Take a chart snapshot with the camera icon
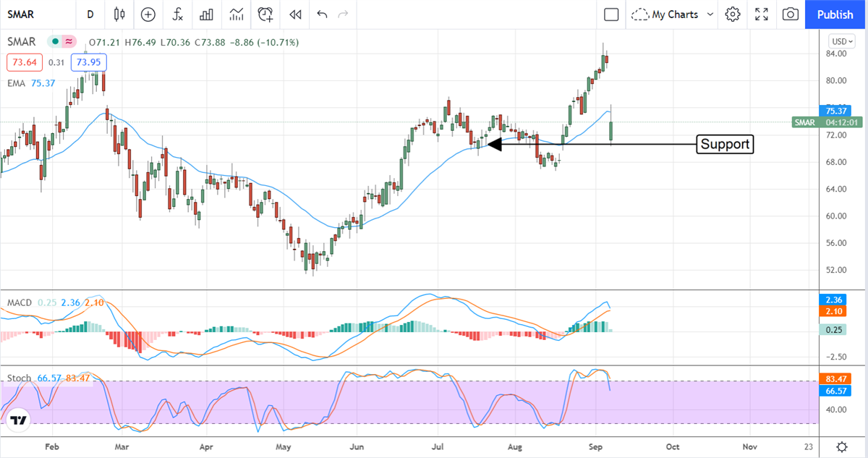Viewport: 868px width, 458px height. (x=791, y=14)
